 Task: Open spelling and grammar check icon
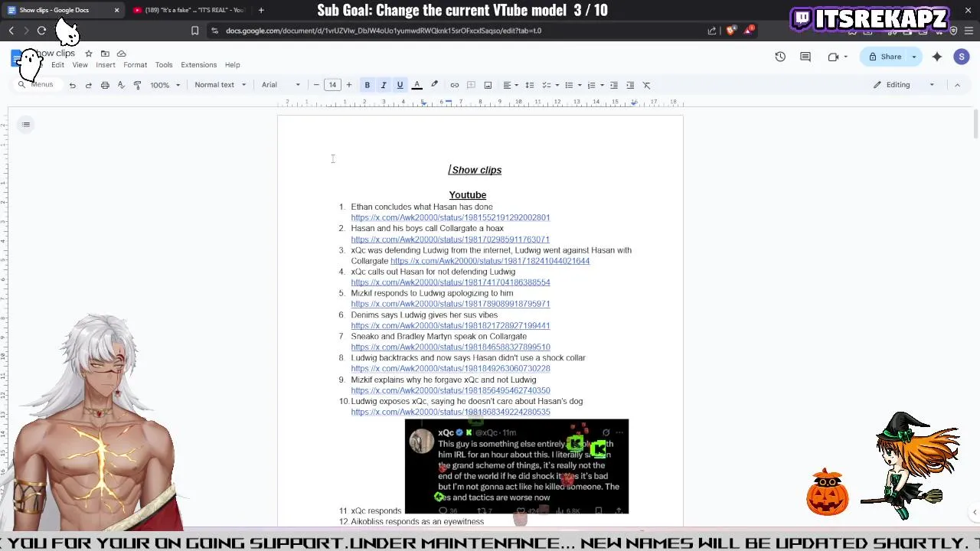[121, 85]
